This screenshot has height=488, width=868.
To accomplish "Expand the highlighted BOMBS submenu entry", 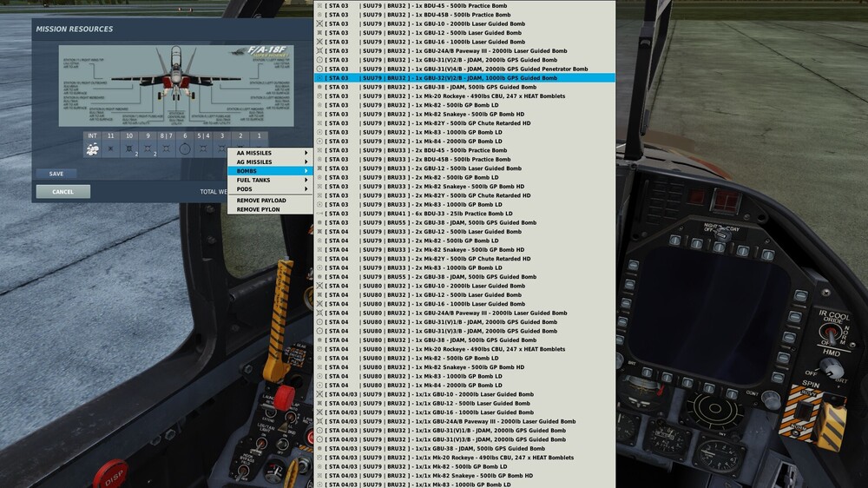I will [270, 171].
